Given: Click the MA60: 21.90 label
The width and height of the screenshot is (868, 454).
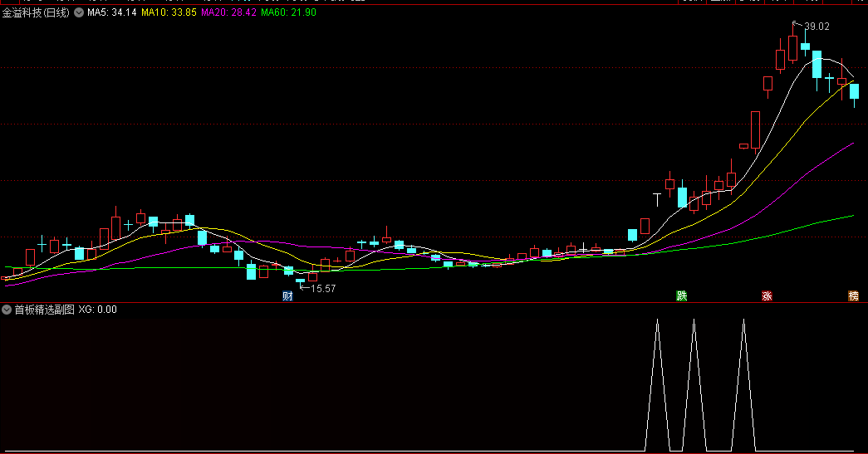Looking at the screenshot, I should click(288, 12).
